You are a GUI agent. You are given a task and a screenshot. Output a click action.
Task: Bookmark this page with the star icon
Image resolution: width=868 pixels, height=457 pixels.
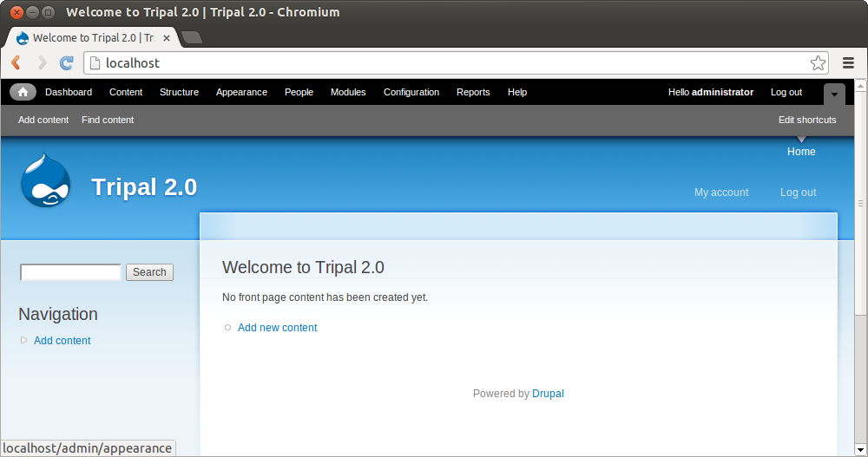(x=818, y=62)
